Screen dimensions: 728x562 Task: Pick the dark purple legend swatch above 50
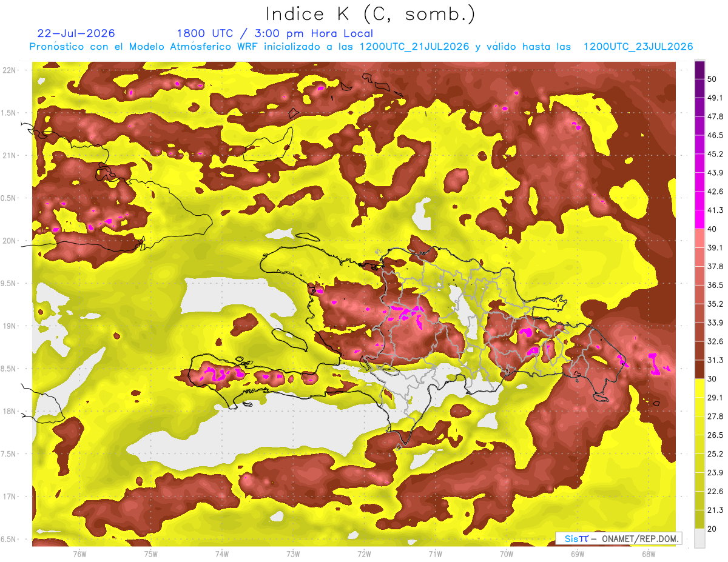coord(699,70)
